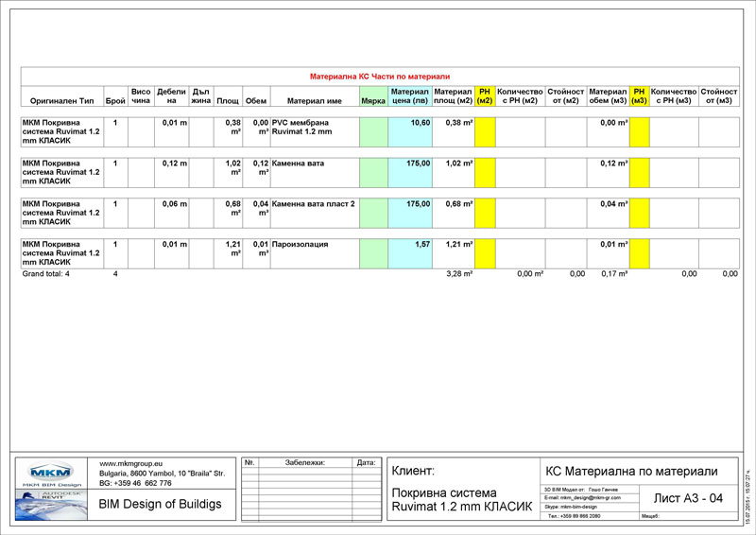The width and height of the screenshot is (756, 535).
Task: Click the Оригинален Тип column header
Action: (x=61, y=101)
